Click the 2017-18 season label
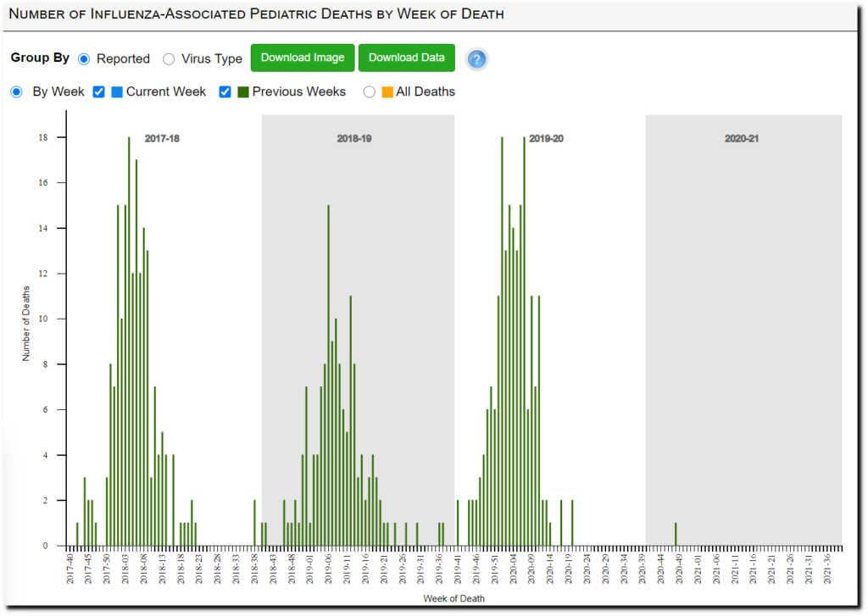 point(163,138)
